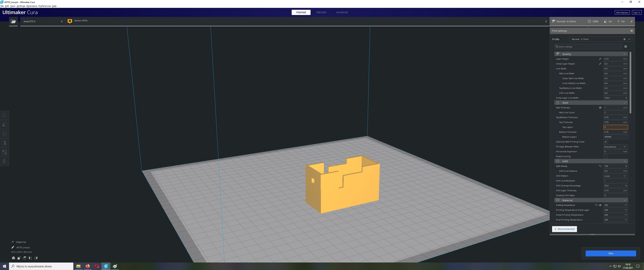Select the Scale tool in left toolbar

(5, 125)
